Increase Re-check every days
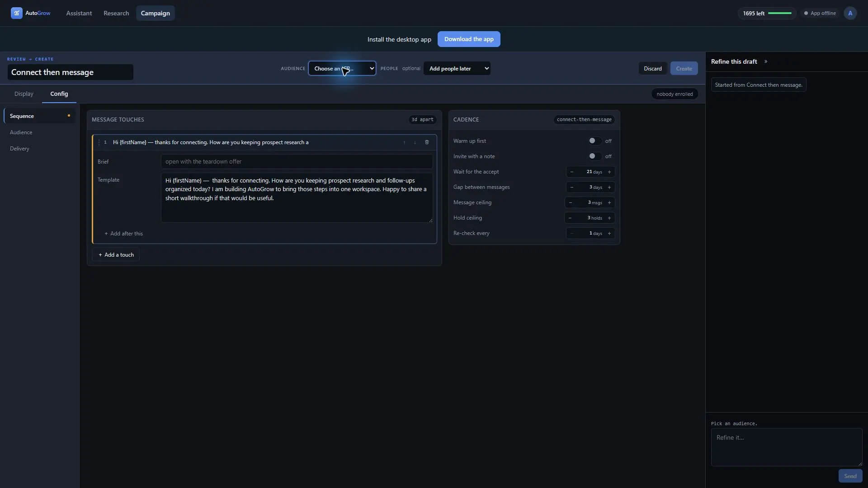The image size is (868, 488). point(609,233)
